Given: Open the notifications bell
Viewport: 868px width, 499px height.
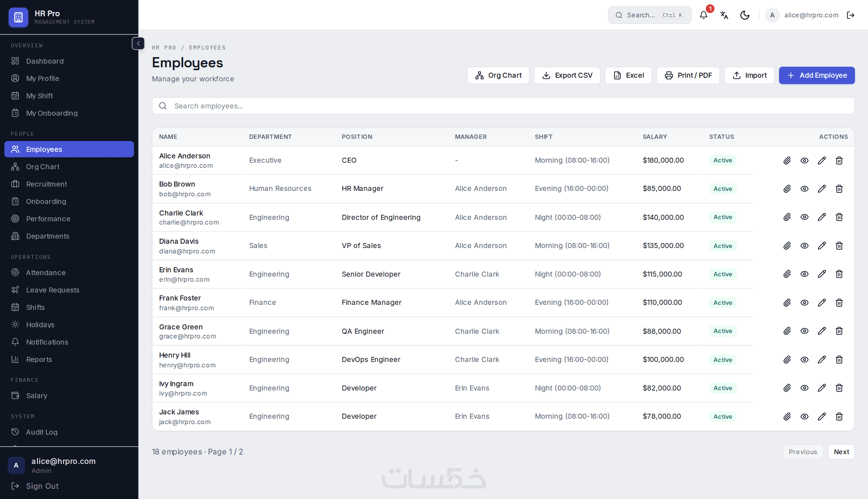Looking at the screenshot, I should (x=703, y=15).
